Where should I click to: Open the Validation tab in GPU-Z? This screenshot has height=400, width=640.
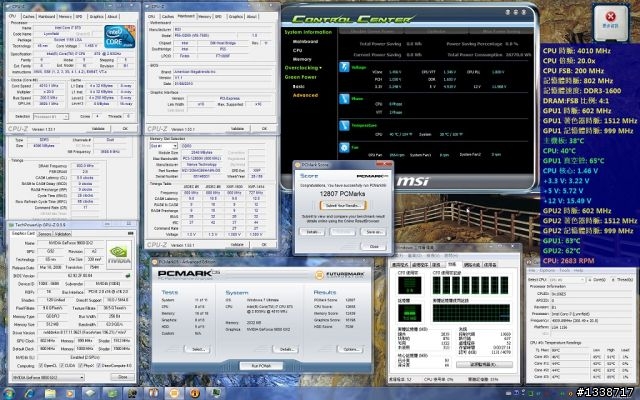pyautogui.click(x=62, y=234)
